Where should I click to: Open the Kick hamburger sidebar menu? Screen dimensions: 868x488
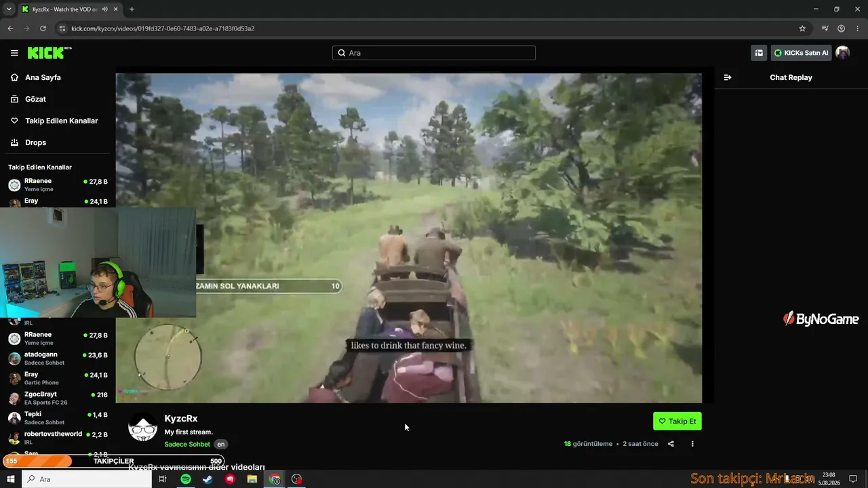click(x=14, y=53)
